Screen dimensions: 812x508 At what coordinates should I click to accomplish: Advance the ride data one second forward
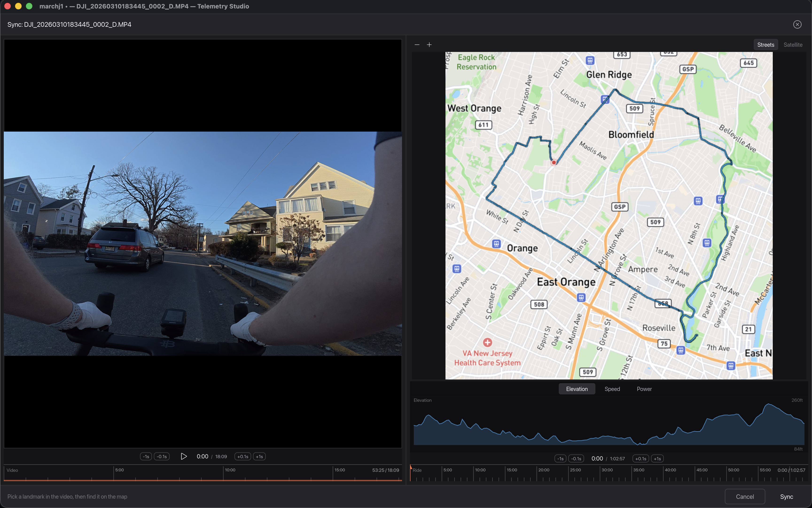(x=657, y=458)
